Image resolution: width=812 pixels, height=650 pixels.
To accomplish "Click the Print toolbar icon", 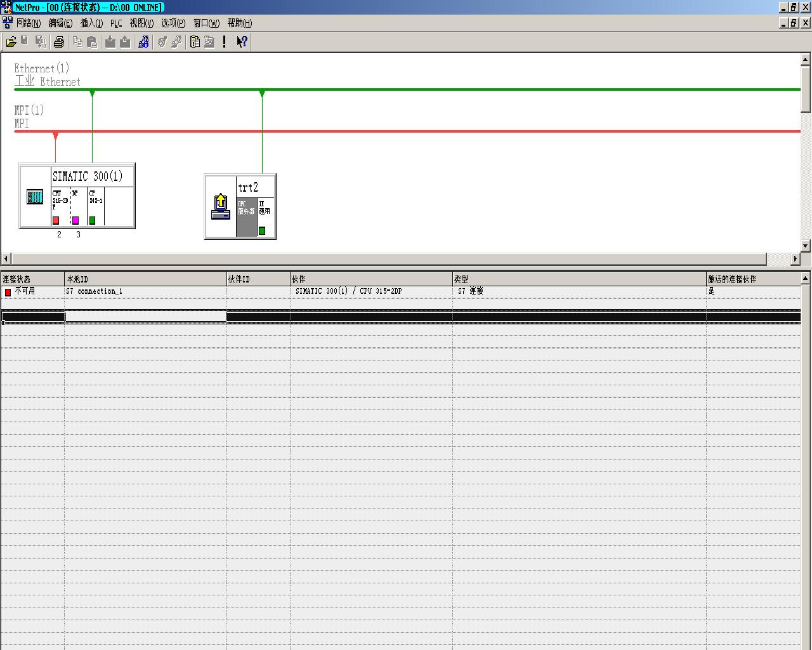I will coord(59,42).
